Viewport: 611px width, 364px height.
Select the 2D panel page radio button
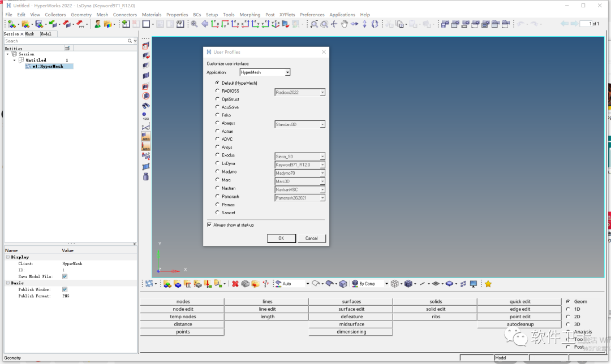568,317
